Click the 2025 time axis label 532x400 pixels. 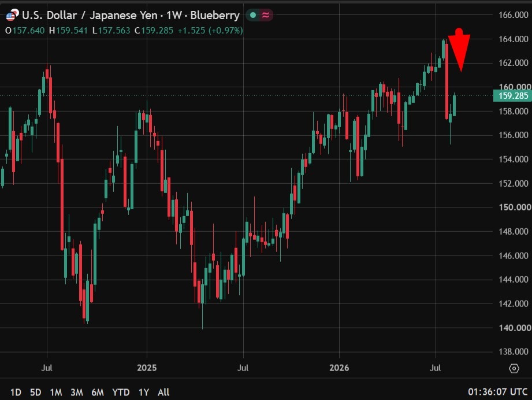point(147,368)
